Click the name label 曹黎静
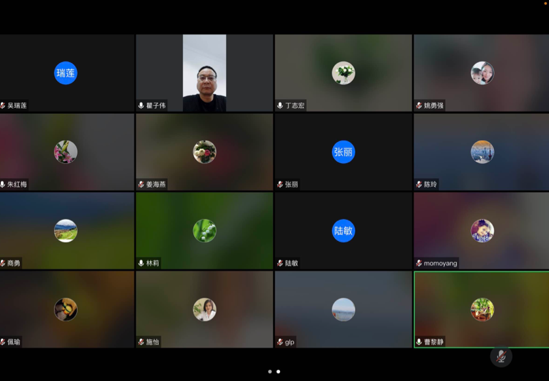The width and height of the screenshot is (549, 381). pos(433,342)
